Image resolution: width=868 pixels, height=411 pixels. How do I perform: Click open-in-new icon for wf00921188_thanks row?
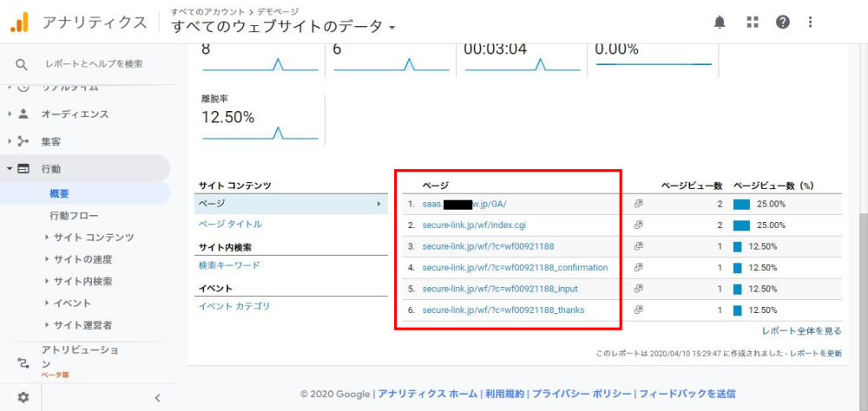click(638, 310)
